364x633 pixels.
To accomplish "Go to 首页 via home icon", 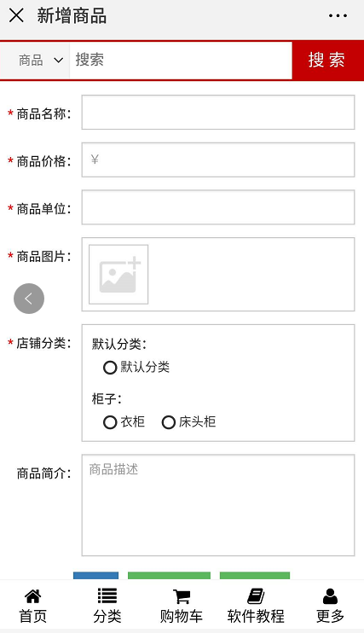I will (x=33, y=595).
